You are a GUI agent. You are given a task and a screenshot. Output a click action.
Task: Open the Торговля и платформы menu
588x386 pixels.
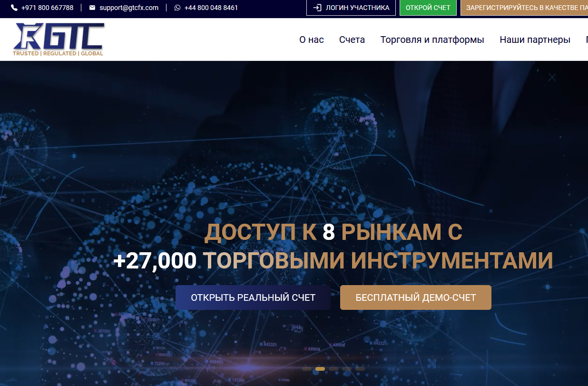(432, 40)
